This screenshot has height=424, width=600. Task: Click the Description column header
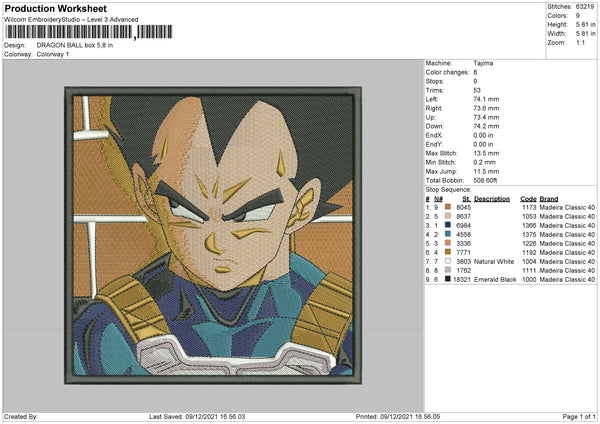(x=492, y=199)
